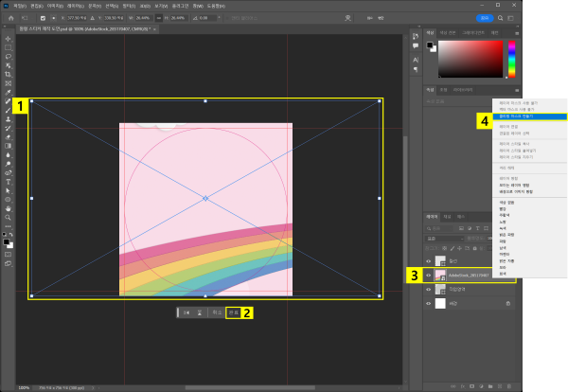Select the AdobeStock layer thumbnail

point(441,276)
